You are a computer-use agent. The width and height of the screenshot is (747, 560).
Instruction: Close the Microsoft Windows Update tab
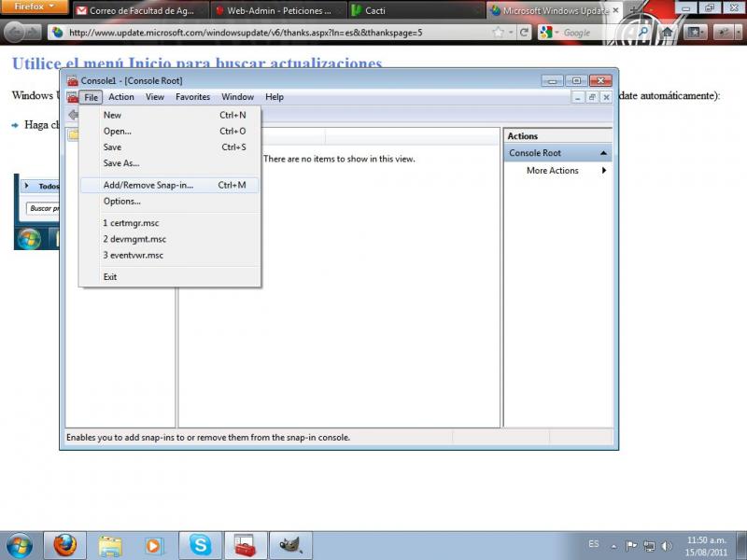coord(615,10)
